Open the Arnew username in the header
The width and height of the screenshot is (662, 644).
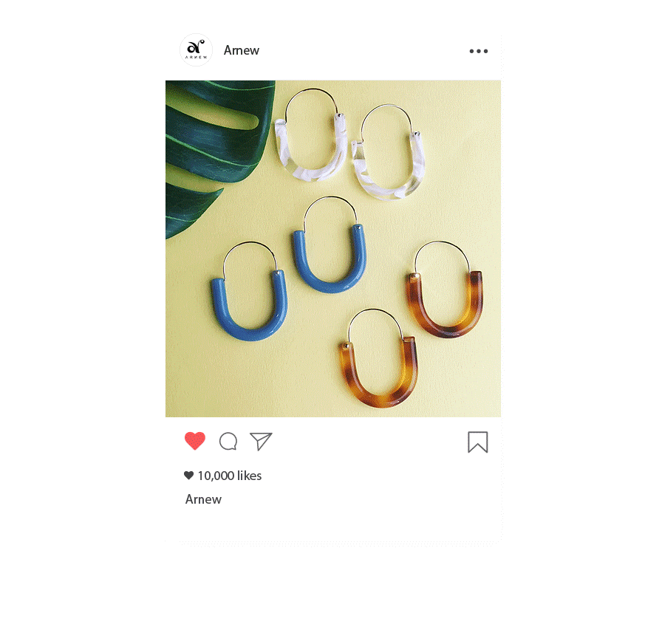click(241, 50)
